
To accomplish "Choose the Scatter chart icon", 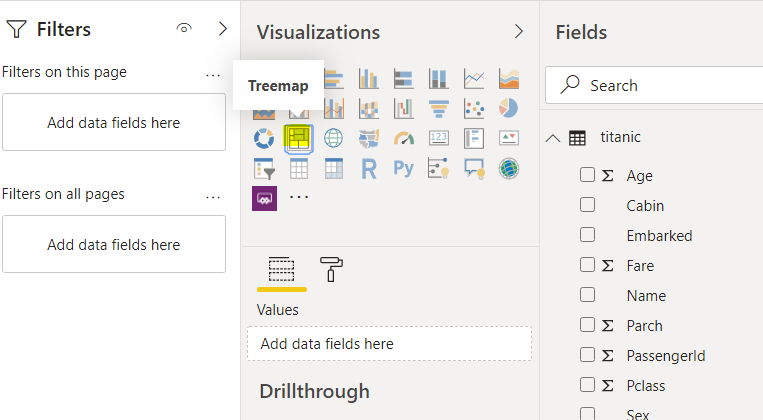I will click(x=474, y=108).
